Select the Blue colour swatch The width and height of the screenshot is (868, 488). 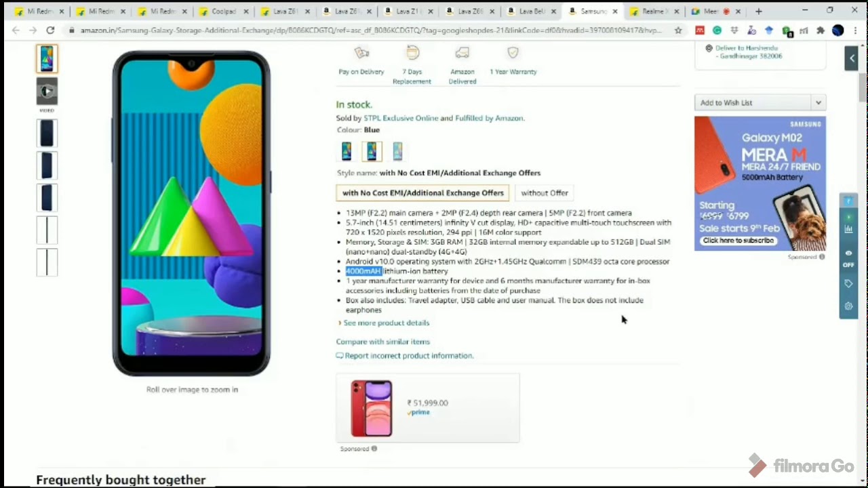[x=372, y=151]
